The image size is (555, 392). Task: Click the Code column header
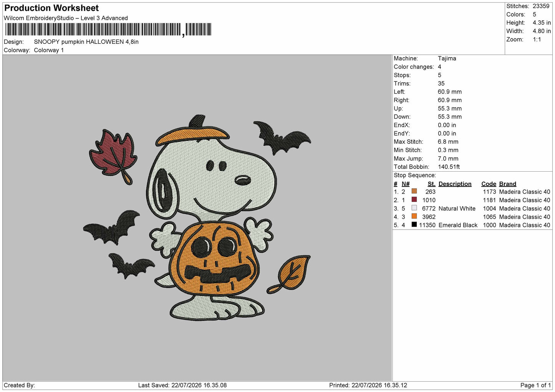point(489,184)
